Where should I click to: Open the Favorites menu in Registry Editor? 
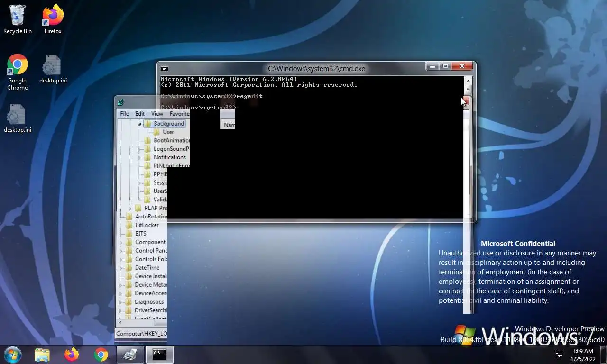(x=179, y=114)
